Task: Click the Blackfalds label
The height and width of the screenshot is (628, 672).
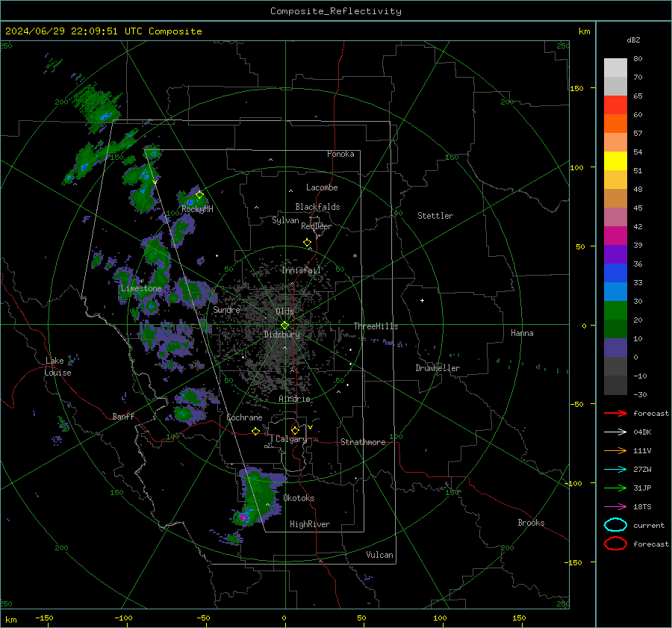Action: [x=317, y=207]
